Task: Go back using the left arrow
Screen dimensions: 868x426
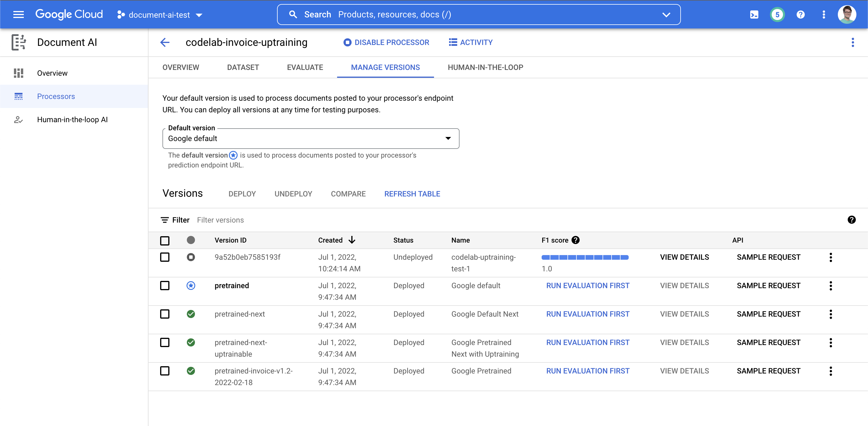Action: coord(165,42)
